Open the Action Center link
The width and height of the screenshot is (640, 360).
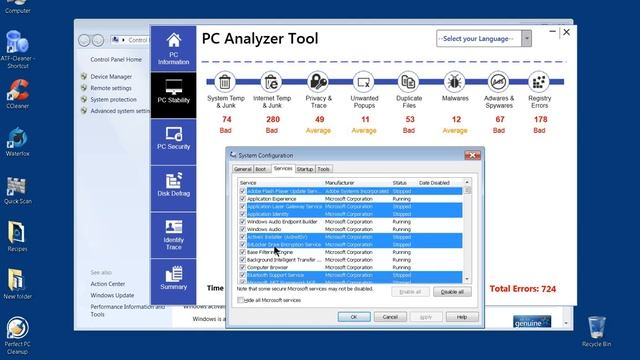pos(108,284)
